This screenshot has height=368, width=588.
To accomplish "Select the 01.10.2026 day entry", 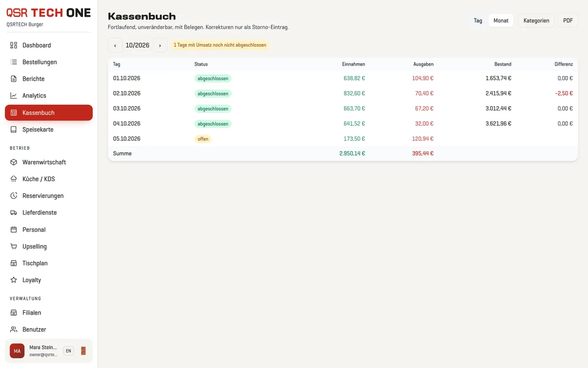I will pos(343,78).
